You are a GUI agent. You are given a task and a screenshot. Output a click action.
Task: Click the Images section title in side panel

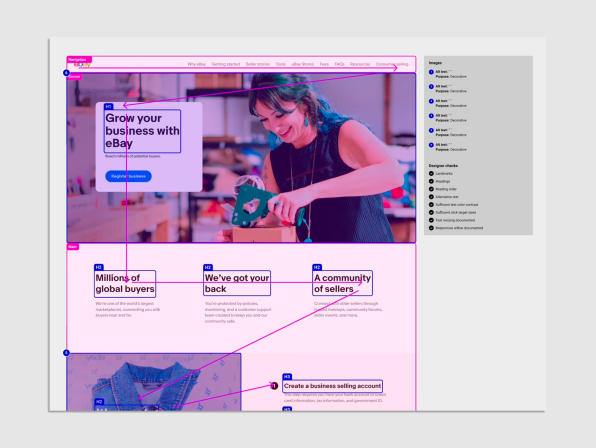tap(435, 63)
